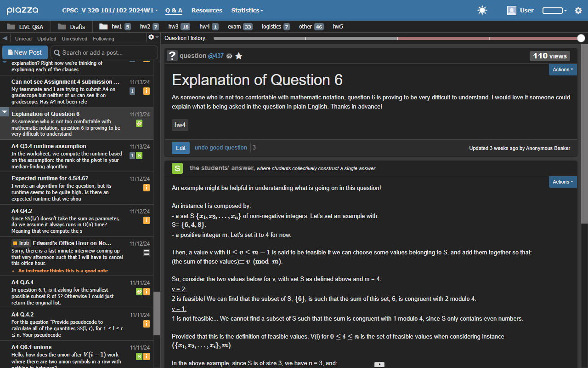Open the account dropdown next to User
588x368 pixels.
coord(554,10)
